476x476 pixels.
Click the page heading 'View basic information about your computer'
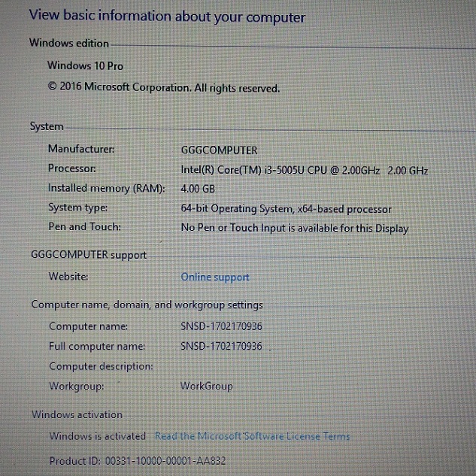(x=167, y=17)
